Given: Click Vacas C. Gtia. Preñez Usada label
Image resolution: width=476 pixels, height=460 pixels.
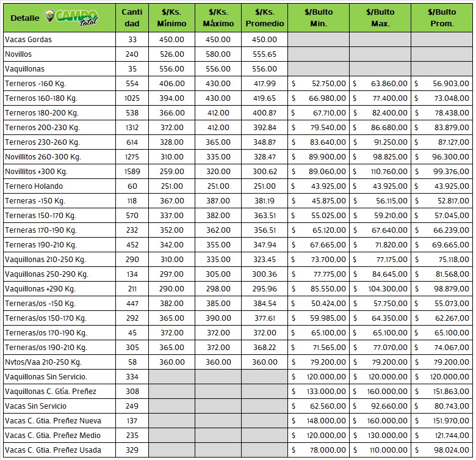Looking at the screenshot, I should [x=53, y=450].
